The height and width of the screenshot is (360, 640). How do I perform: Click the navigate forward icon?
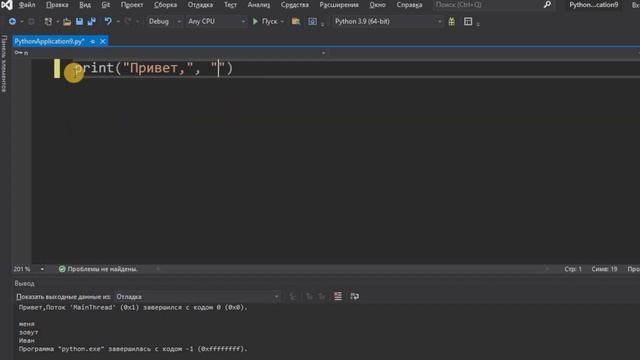31,21
